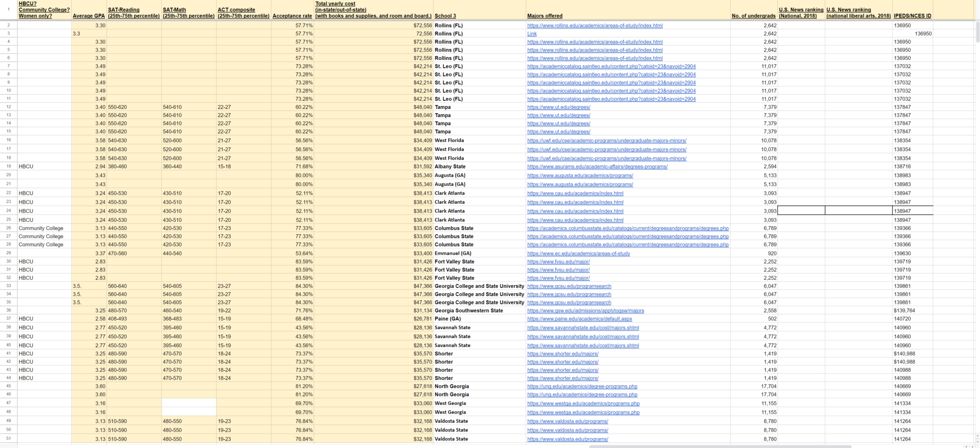Select the 'Majors offered' header cell

[628, 10]
